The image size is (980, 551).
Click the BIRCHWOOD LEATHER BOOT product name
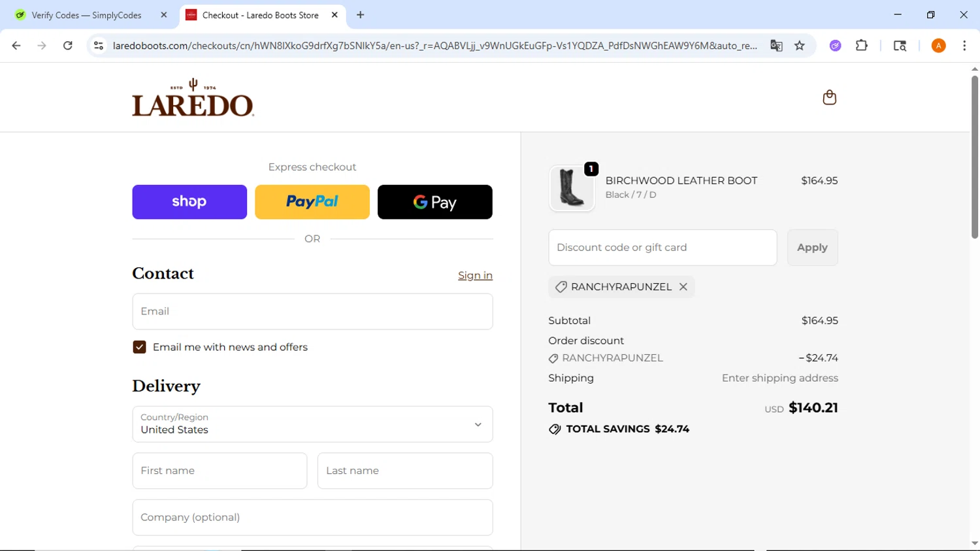(681, 180)
